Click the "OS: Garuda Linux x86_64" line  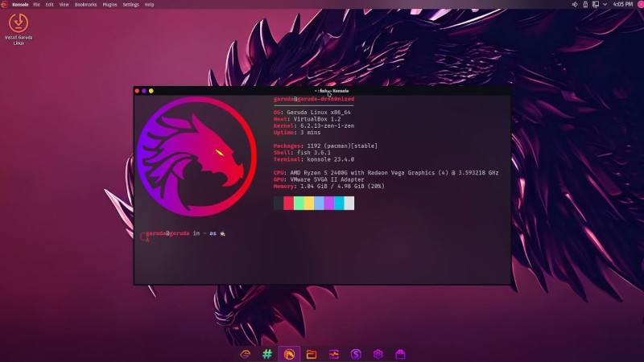click(312, 112)
